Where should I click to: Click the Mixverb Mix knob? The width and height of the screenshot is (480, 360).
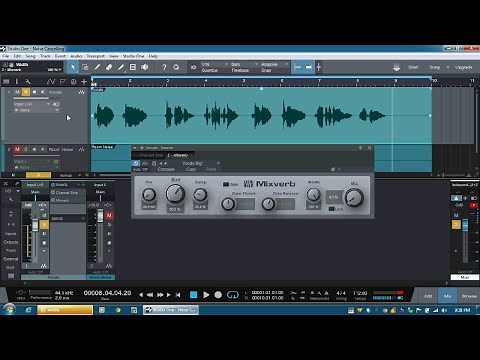(x=354, y=197)
